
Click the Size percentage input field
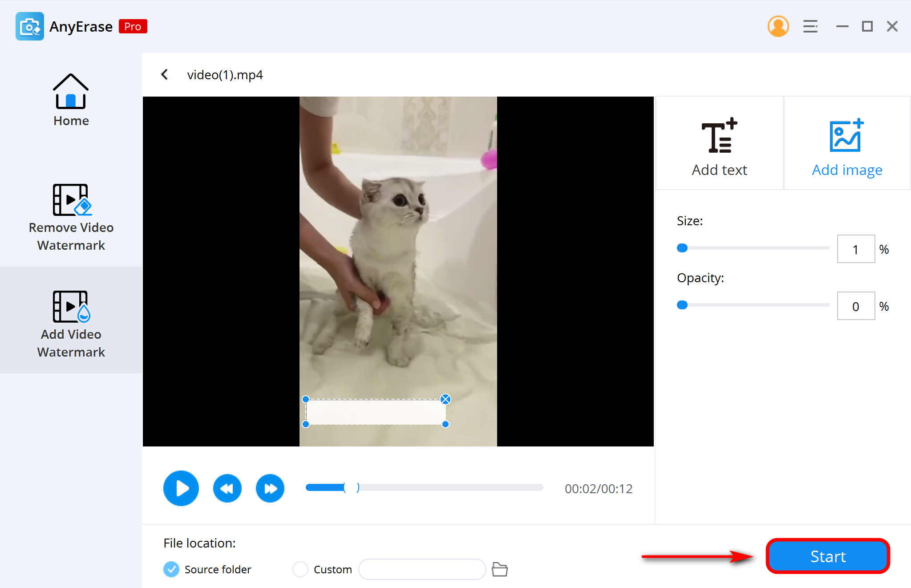pyautogui.click(x=855, y=248)
